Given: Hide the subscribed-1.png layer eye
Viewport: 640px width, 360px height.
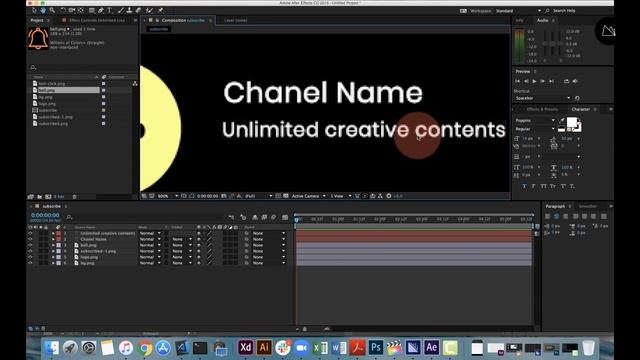Looking at the screenshot, I should pos(30,251).
